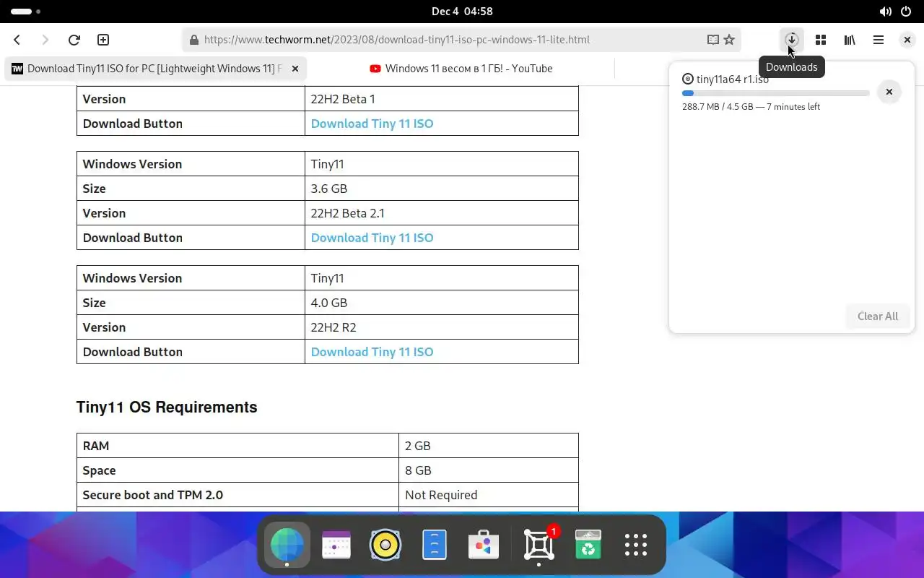Open Download Tiny 11 ISO link for 22H2 Beta 2.1
924x578 pixels.
click(372, 238)
